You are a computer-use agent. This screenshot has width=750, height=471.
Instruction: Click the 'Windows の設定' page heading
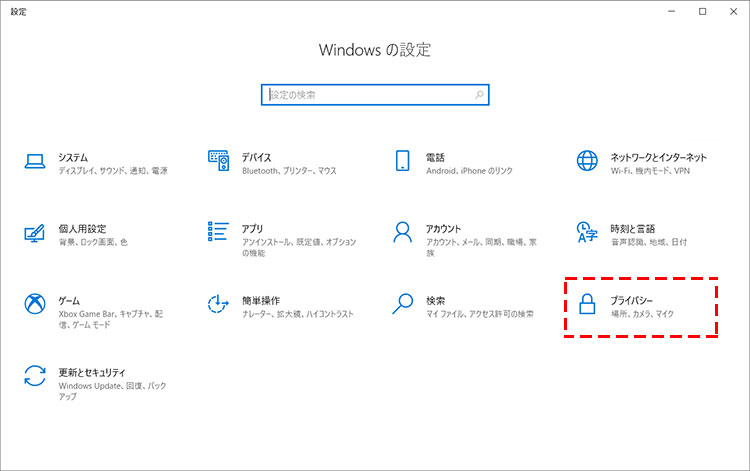(375, 50)
